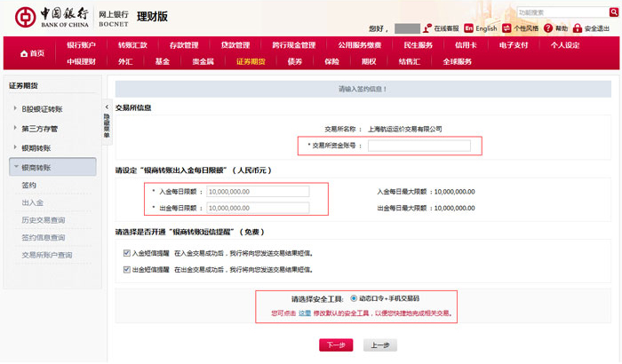Image resolution: width=622 pixels, height=364 pixels.
Task: Collapse the 银商转账 sidebar section
Action: coord(15,167)
